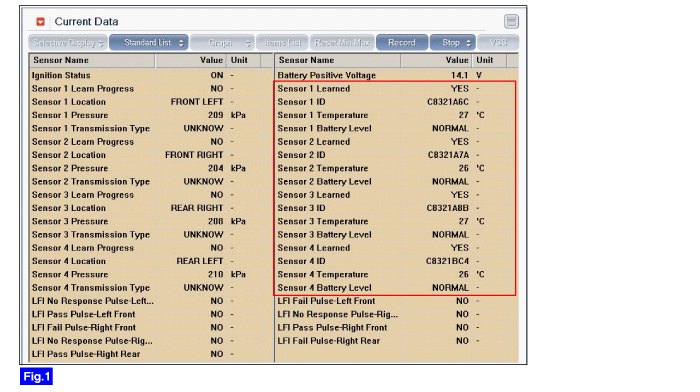Select the Sensor 1 ID row
This screenshot has height=392, width=700.
pos(396,102)
